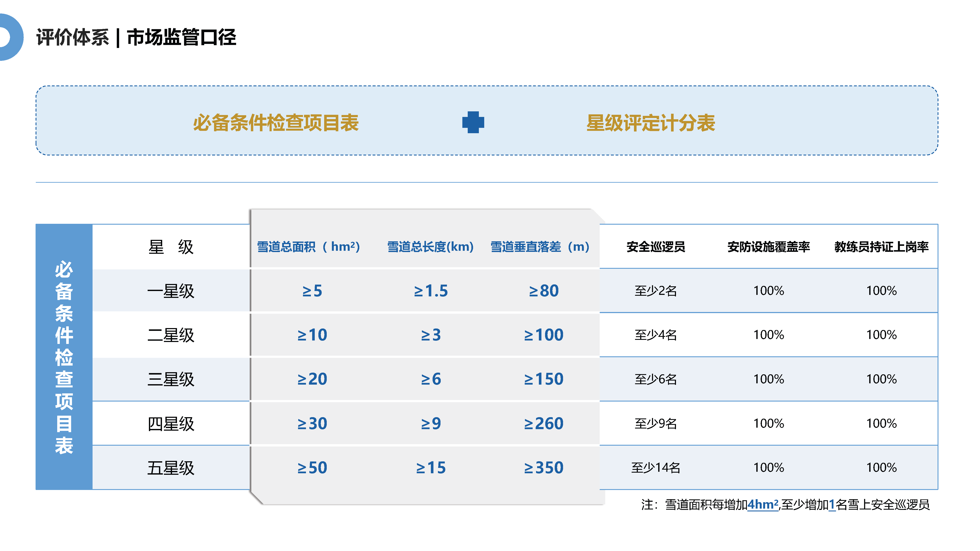Image resolution: width=980 pixels, height=551 pixels.
Task: Click the 教练员持证上岗率 column header
Action: [881, 247]
